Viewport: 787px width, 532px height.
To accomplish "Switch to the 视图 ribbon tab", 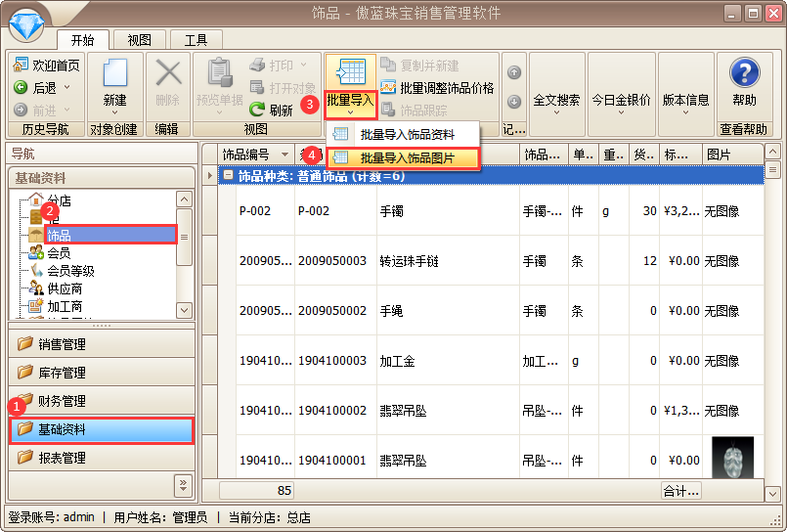I will (x=139, y=40).
